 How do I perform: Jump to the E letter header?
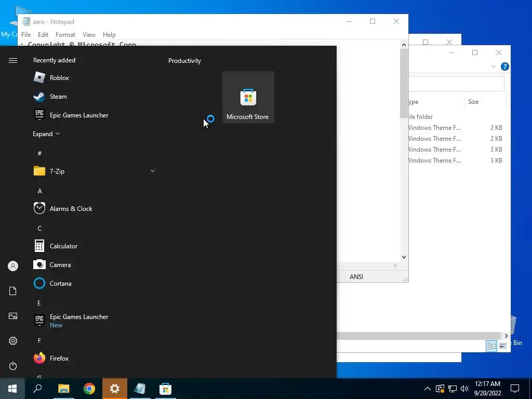pyautogui.click(x=39, y=303)
